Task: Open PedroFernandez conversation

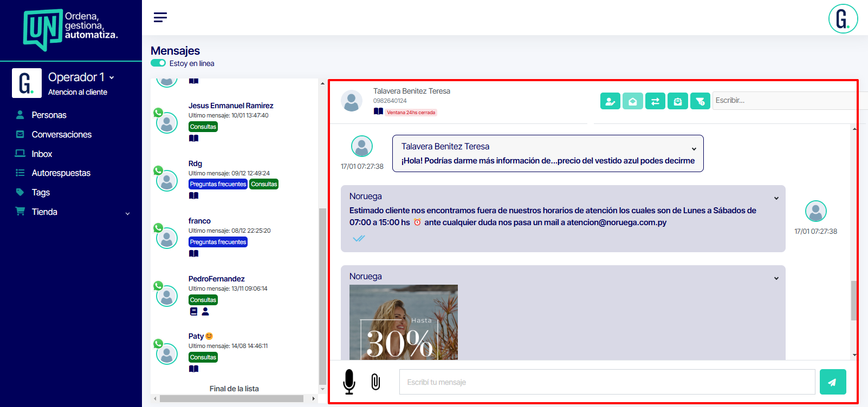Action: click(x=217, y=279)
